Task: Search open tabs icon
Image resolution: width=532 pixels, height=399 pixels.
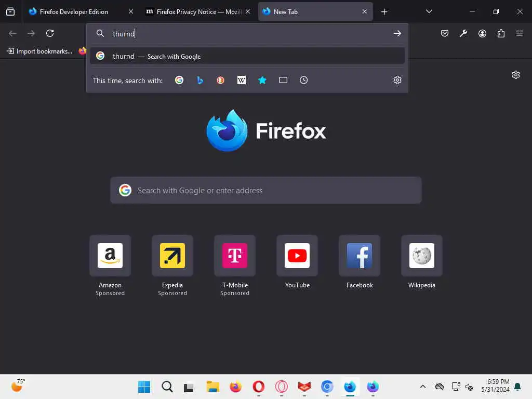Action: click(283, 80)
